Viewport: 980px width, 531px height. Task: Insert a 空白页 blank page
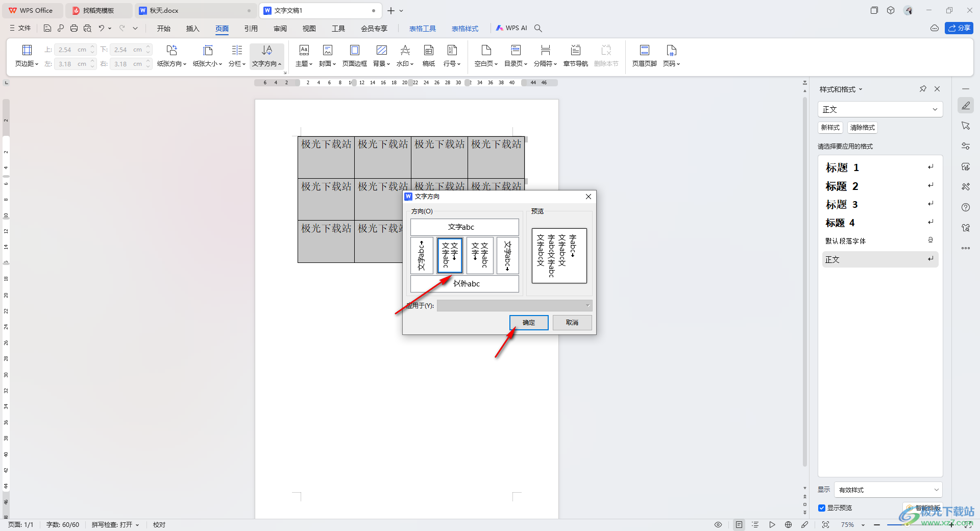click(x=486, y=56)
